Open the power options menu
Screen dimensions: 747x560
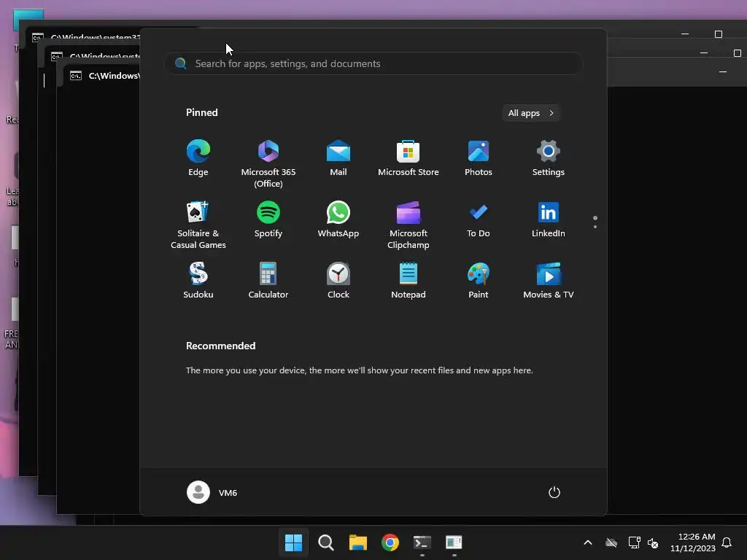(x=554, y=492)
